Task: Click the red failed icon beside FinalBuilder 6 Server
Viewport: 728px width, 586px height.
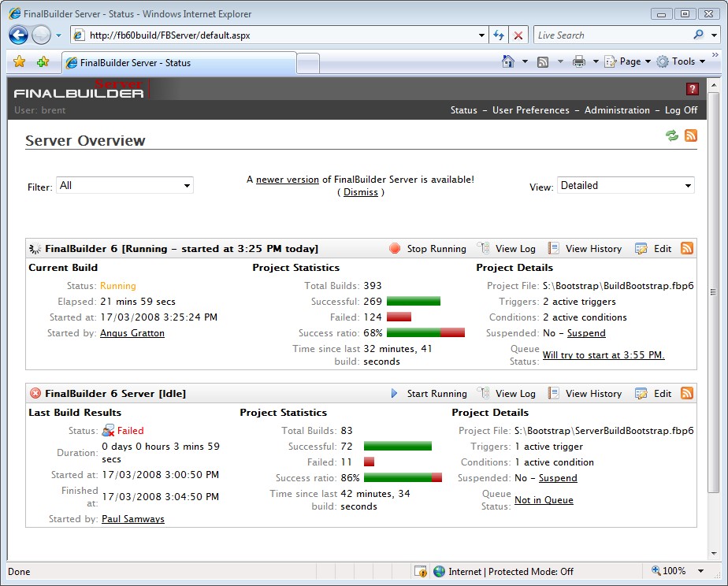Action: pos(35,393)
